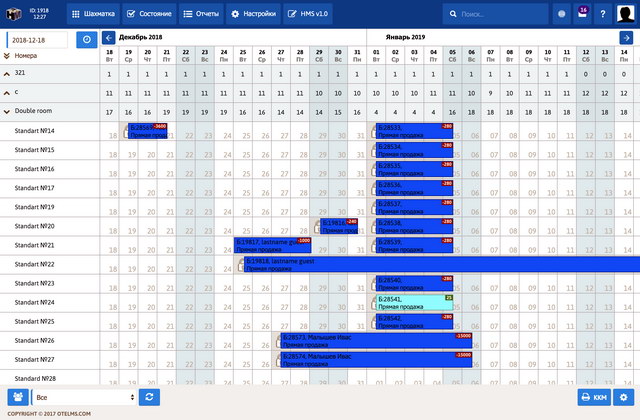Viewport: 640px width, 420px height.
Task: Open the HMS v1.0 menu item
Action: click(x=308, y=14)
